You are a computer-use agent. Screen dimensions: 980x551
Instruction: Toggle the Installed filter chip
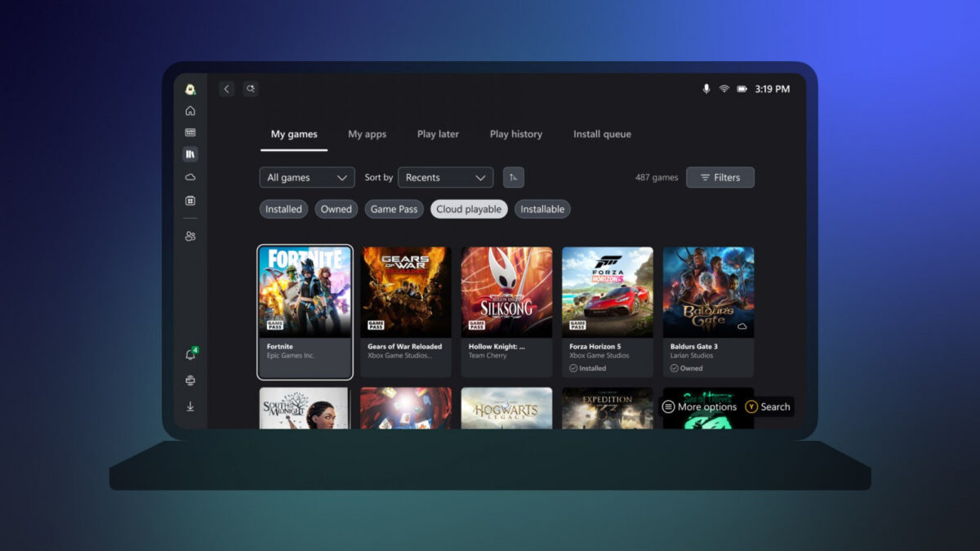[x=283, y=209]
